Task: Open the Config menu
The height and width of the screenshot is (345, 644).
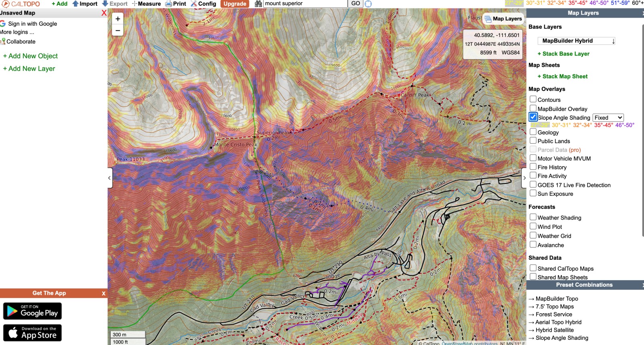Action: pyautogui.click(x=203, y=4)
